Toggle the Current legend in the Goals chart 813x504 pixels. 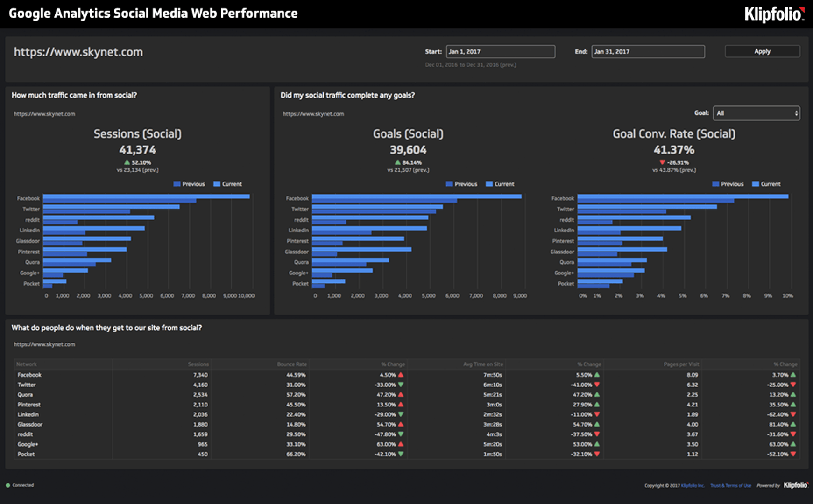pyautogui.click(x=500, y=184)
